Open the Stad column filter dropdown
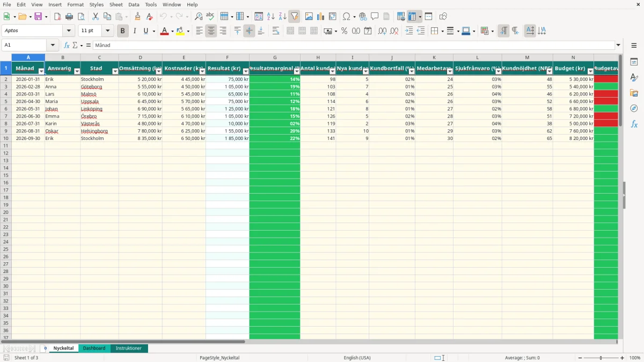Image resolution: width=644 pixels, height=362 pixels. [115, 71]
